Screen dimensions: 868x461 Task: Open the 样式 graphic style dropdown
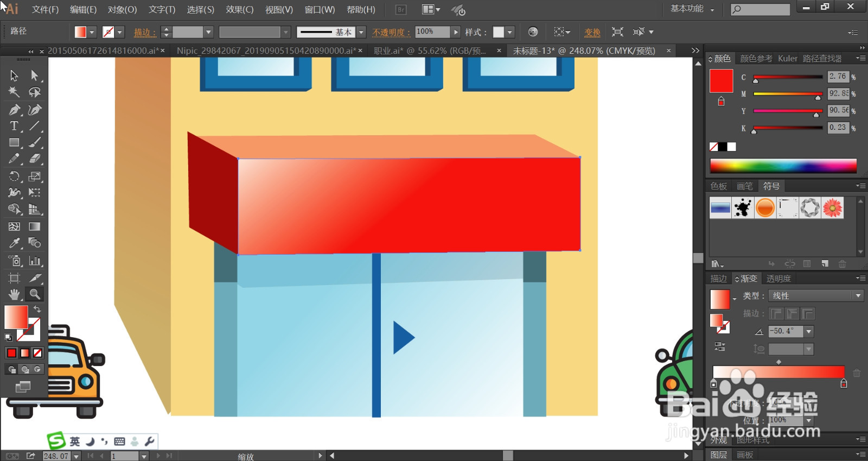pos(510,33)
